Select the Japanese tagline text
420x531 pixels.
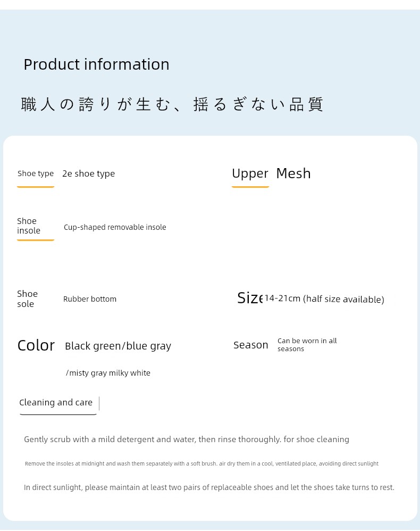172,104
